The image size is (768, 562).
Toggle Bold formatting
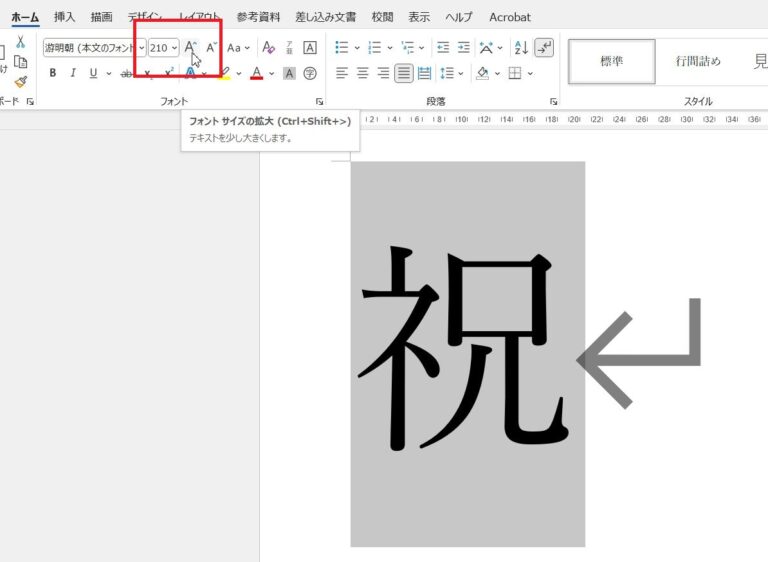coord(53,73)
